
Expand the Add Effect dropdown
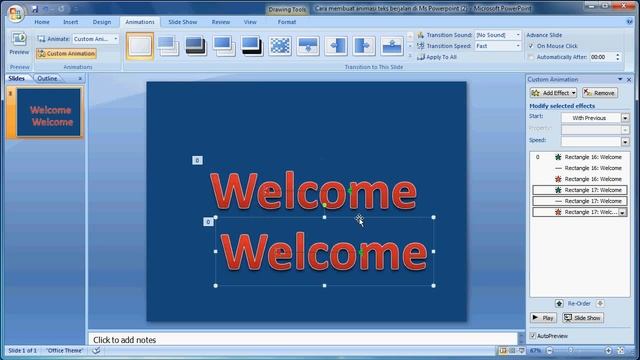click(573, 93)
